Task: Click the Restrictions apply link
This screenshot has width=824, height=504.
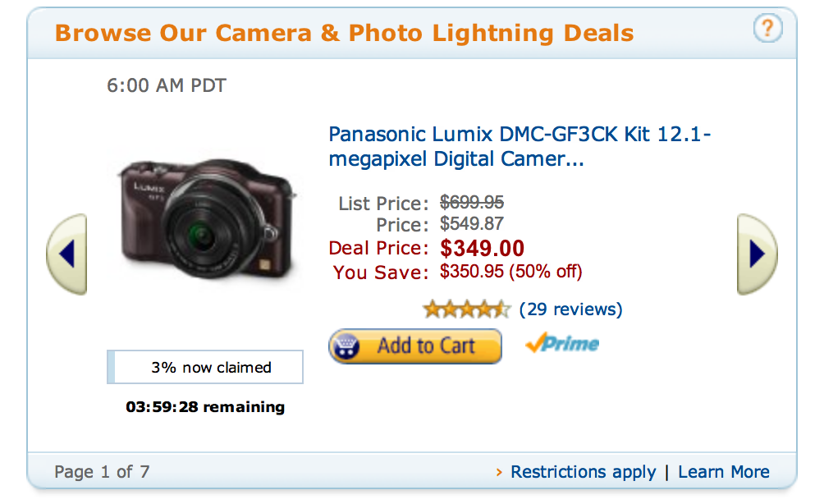Action: [x=583, y=472]
